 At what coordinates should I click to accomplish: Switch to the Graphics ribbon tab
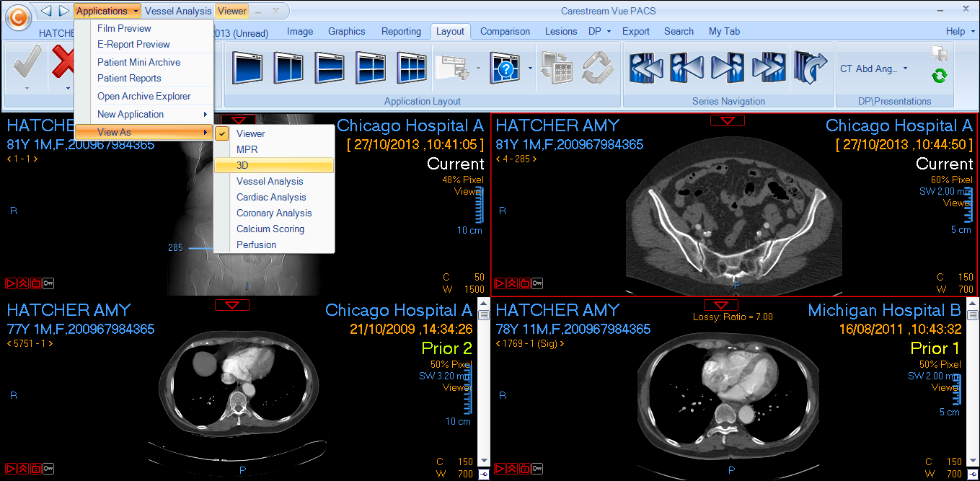tap(347, 31)
